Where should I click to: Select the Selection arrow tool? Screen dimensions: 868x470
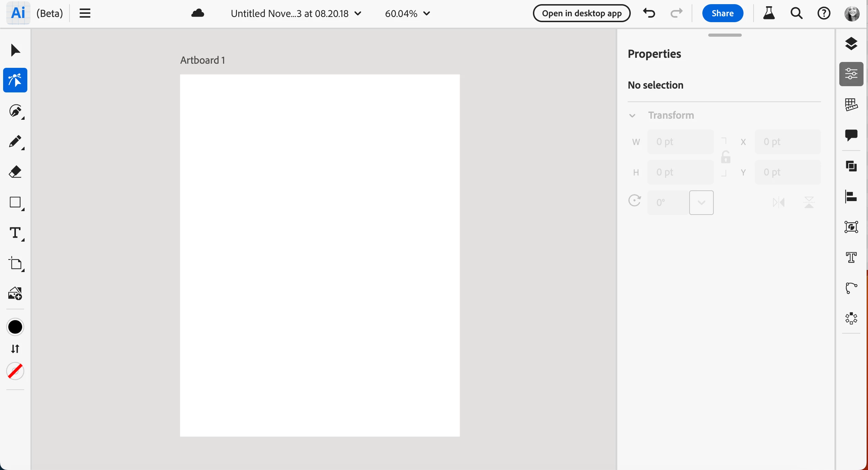click(x=15, y=50)
